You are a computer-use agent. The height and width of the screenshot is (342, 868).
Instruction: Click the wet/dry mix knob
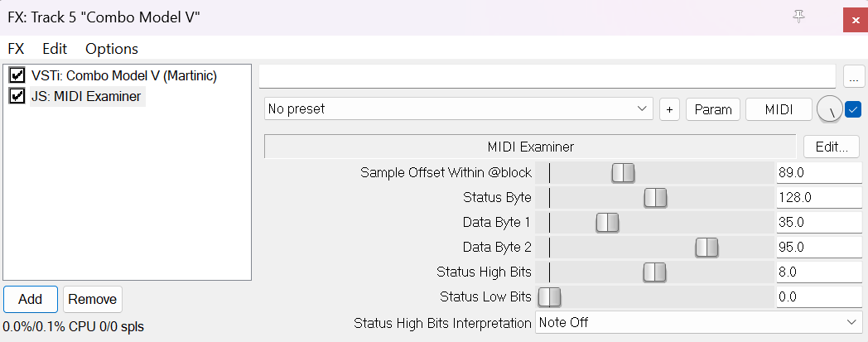[x=829, y=109]
